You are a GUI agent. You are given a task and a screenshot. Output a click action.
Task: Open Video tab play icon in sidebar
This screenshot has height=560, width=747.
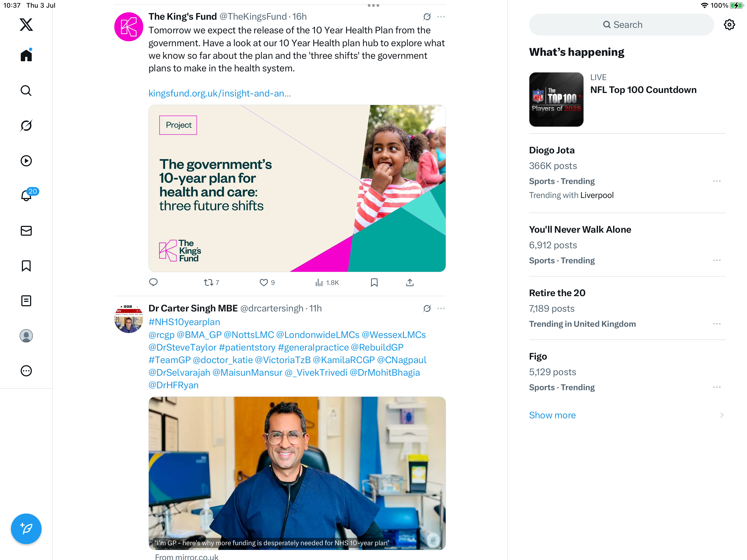tap(26, 161)
